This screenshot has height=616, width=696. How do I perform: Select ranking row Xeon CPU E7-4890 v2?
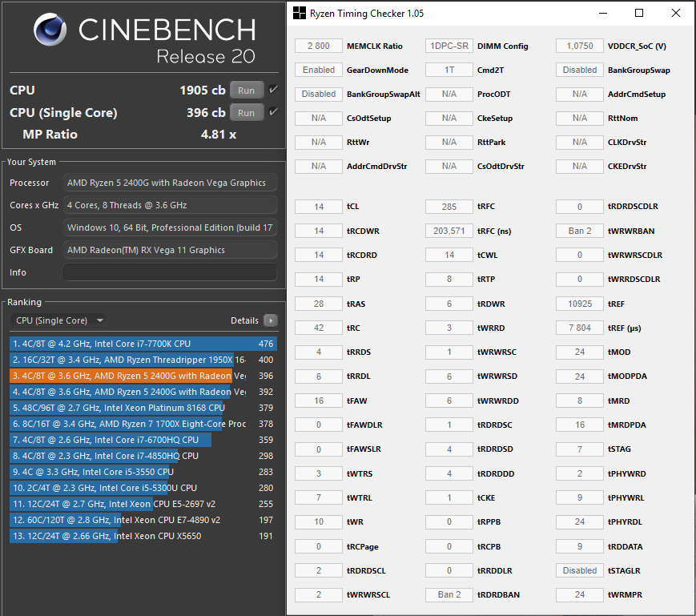coord(143,520)
